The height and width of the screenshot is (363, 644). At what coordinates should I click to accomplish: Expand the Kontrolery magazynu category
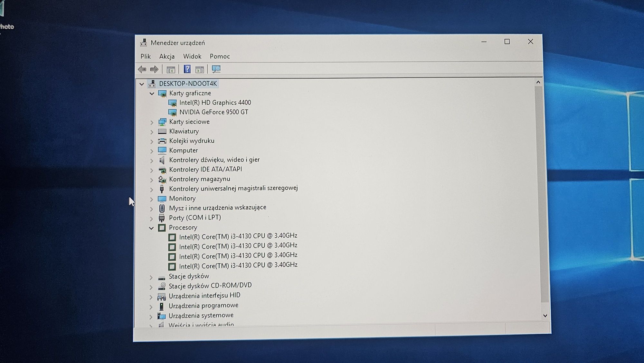pos(152,180)
